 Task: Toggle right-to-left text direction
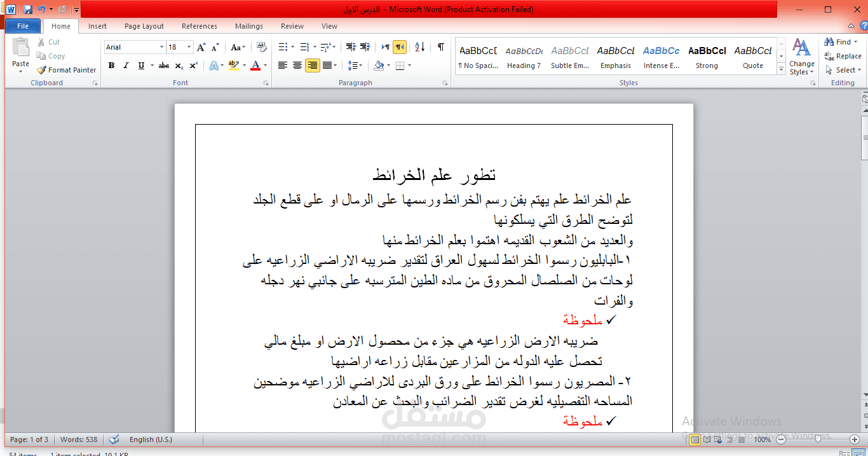pos(399,47)
